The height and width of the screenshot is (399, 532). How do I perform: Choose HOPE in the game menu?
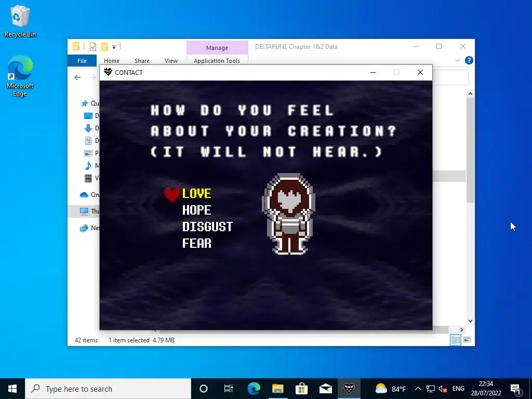pos(197,210)
